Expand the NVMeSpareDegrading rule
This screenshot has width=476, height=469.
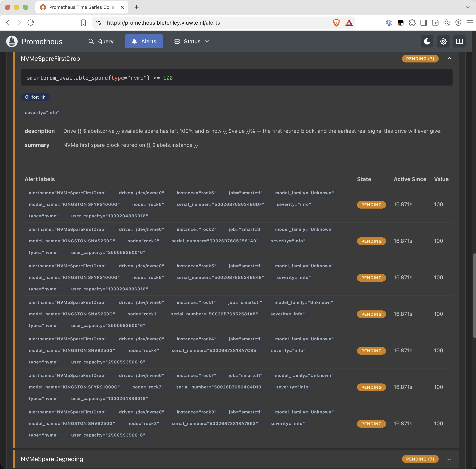tap(449, 459)
